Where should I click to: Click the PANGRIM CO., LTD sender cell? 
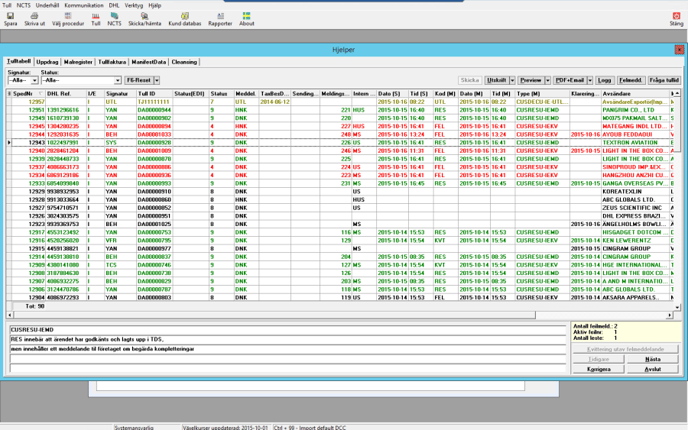(x=635, y=110)
